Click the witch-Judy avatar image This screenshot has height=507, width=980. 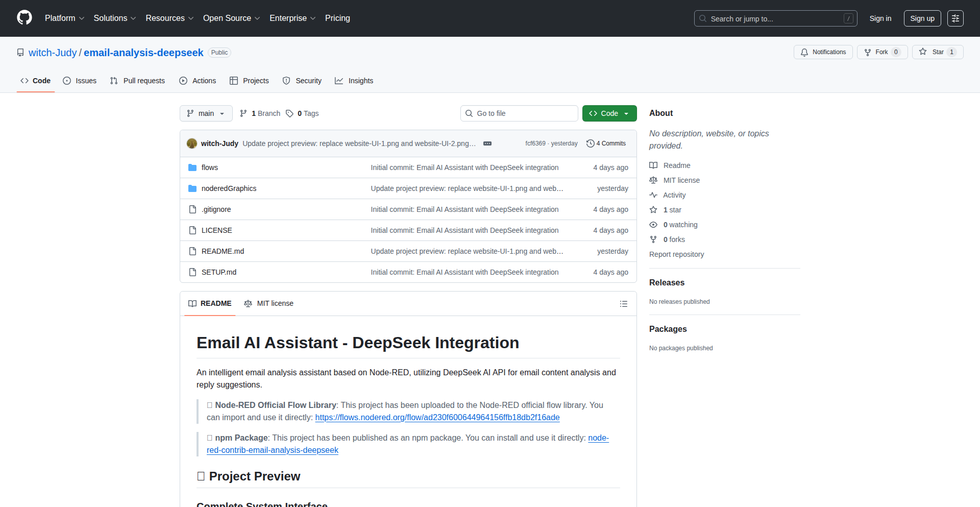click(192, 143)
